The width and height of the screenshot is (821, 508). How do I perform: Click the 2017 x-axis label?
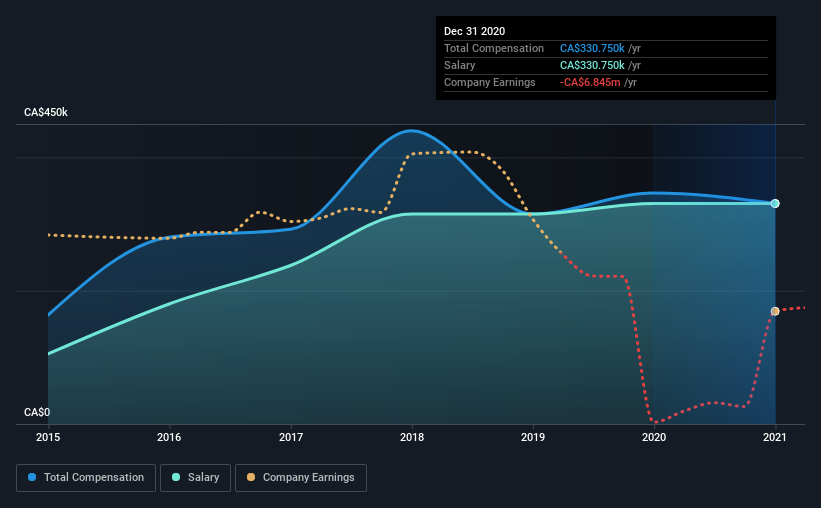tap(291, 437)
